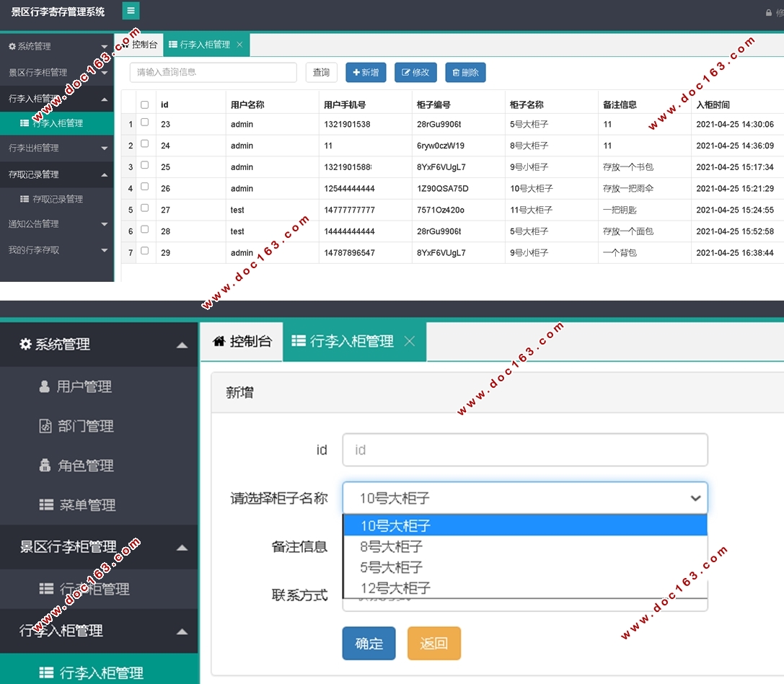784x684 pixels.
Task: Click the 请输入查询信息 search field
Action: [213, 73]
